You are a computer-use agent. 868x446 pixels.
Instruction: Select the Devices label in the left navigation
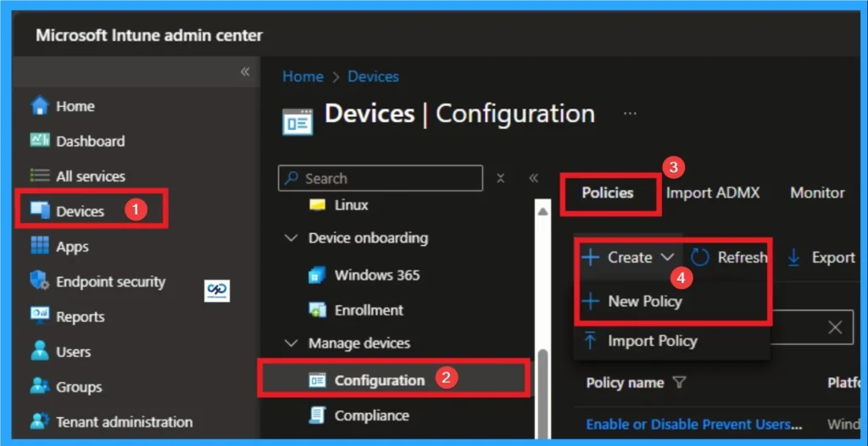point(81,211)
